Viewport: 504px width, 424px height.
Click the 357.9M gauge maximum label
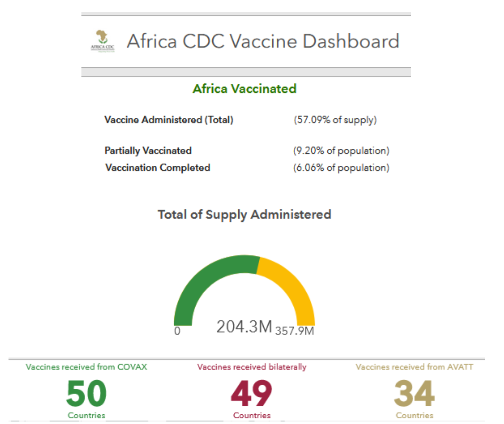pyautogui.click(x=295, y=331)
